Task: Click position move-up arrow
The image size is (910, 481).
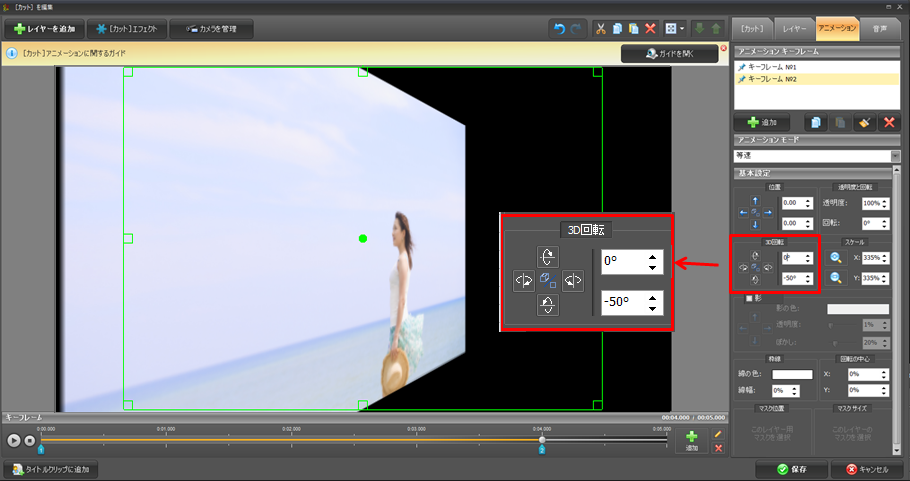Action: 755,201
